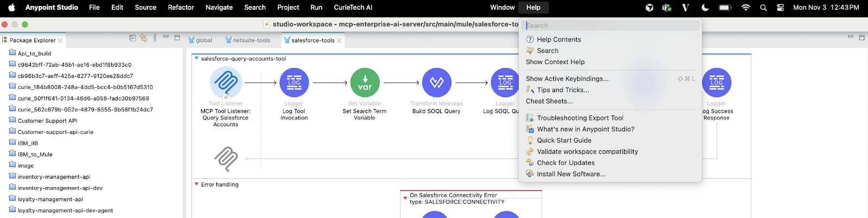Select the MCP Tool Listener node icon

click(226, 82)
